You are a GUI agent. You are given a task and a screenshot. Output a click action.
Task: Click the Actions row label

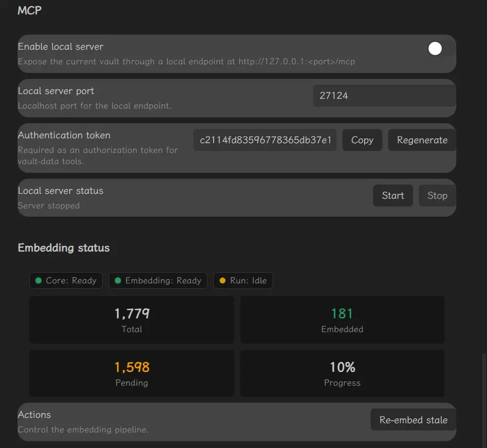pyautogui.click(x=34, y=415)
